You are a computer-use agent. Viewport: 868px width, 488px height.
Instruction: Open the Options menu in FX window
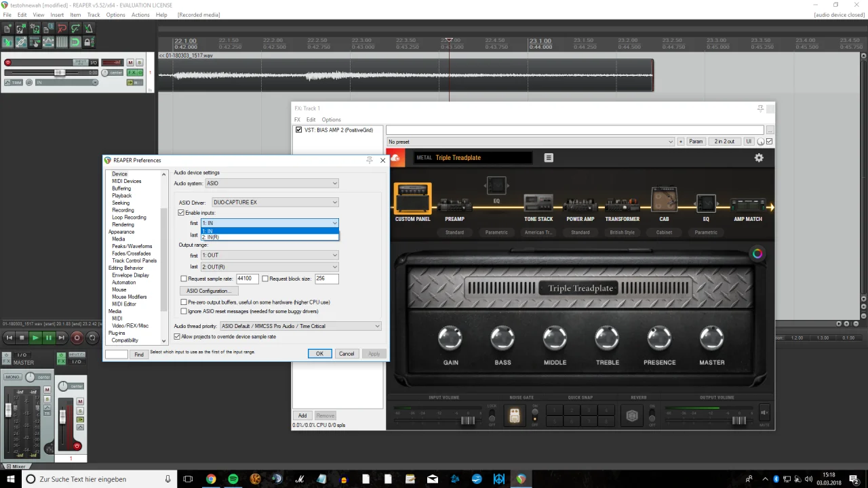coord(331,119)
